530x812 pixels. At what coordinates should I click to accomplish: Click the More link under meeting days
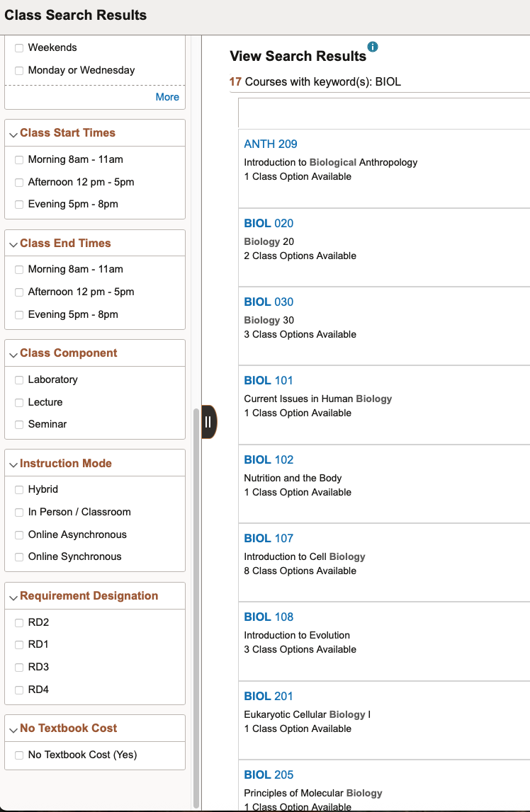pos(167,97)
